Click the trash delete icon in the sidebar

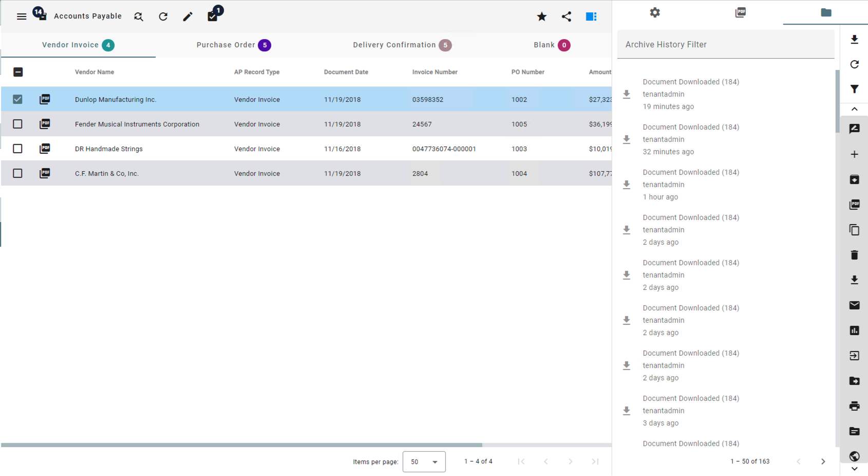click(854, 255)
